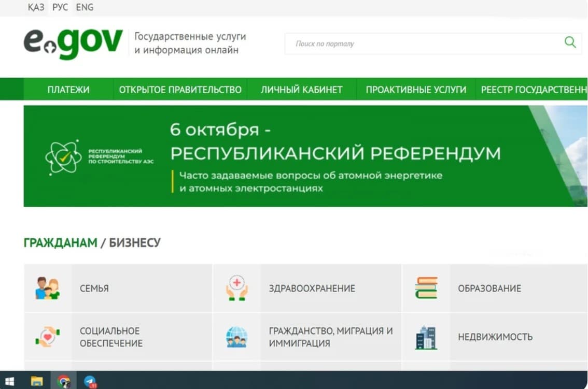Click the buildings real estate icon

(426, 337)
